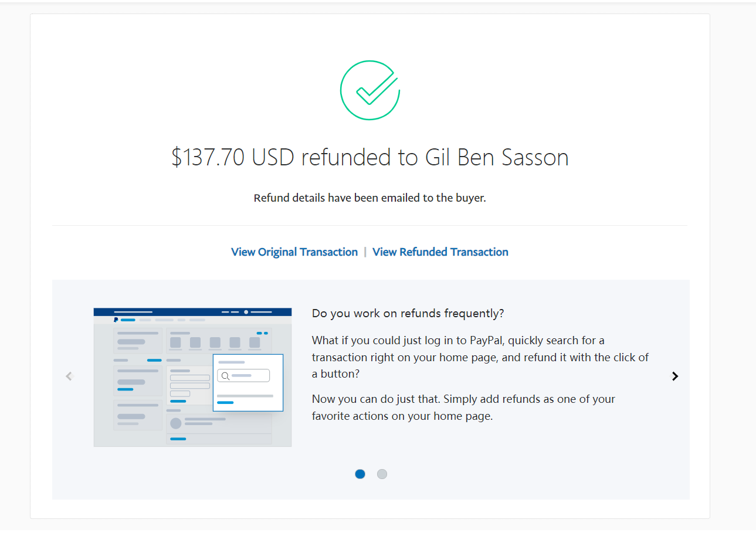This screenshot has width=756, height=550.
Task: Click the refunded amount heading text
Action: click(x=370, y=157)
